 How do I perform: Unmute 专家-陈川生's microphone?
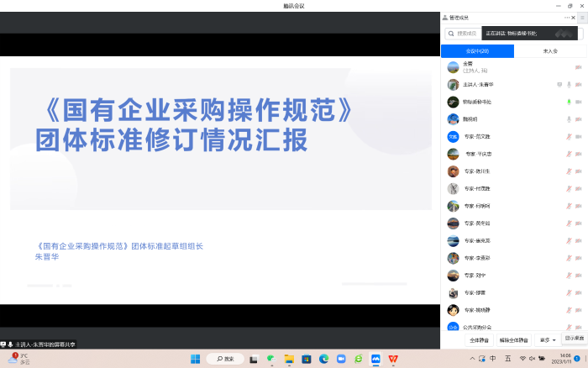coord(569,171)
